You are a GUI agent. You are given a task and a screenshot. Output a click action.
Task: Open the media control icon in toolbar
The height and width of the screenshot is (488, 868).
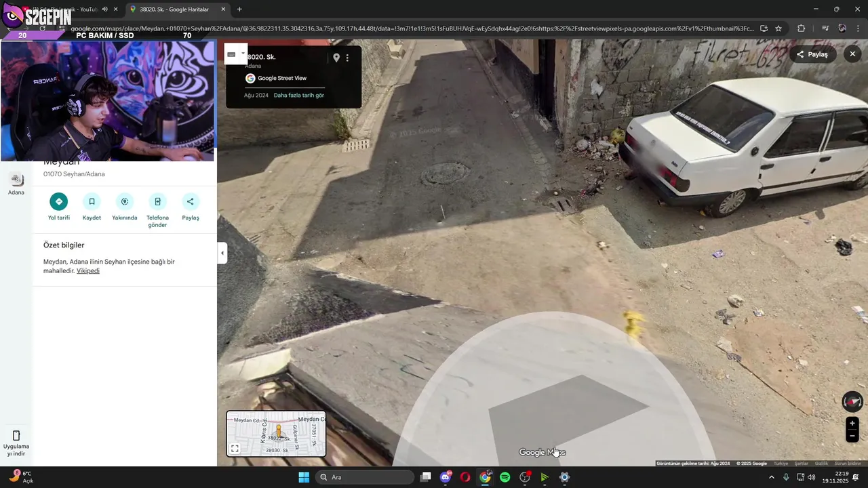825,28
